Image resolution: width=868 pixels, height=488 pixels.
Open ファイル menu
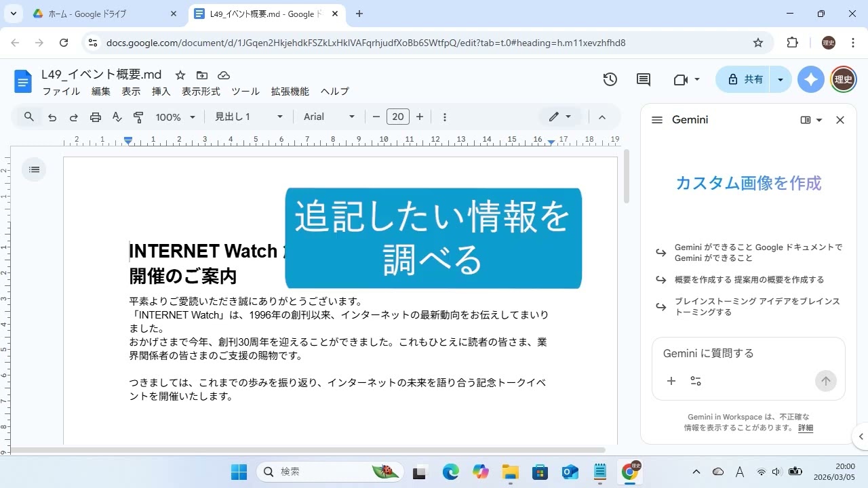pos(61,91)
